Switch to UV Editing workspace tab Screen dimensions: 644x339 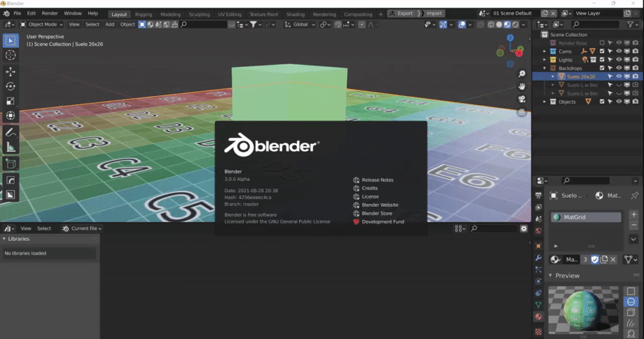[230, 14]
